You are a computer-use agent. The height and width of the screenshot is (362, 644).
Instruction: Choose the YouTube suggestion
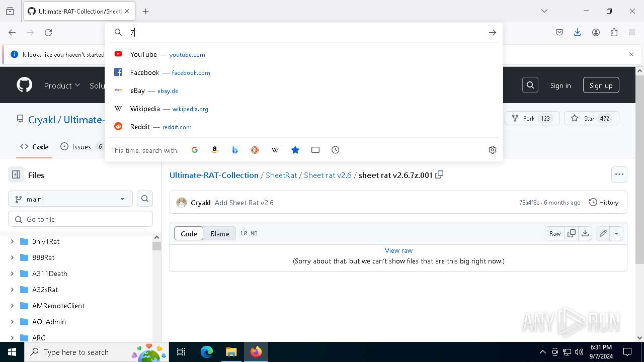tap(304, 54)
